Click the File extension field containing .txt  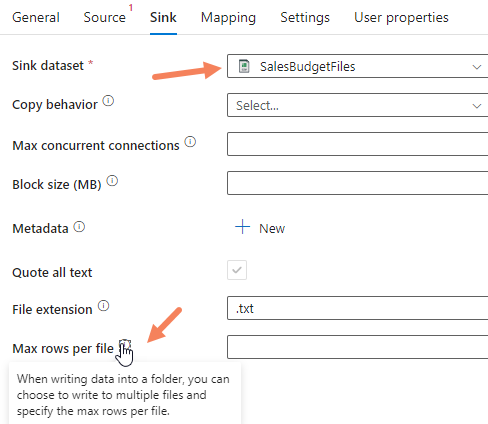(358, 308)
